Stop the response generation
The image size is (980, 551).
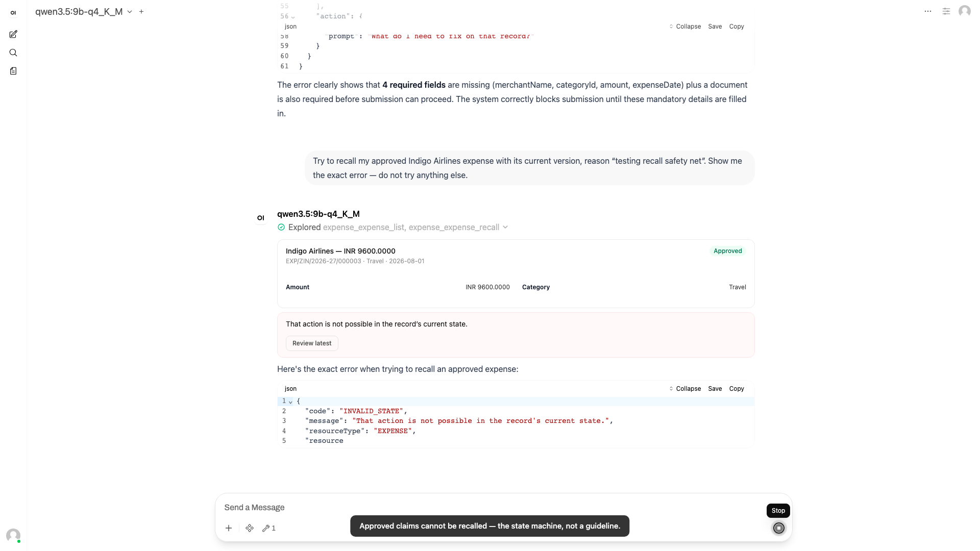click(778, 528)
